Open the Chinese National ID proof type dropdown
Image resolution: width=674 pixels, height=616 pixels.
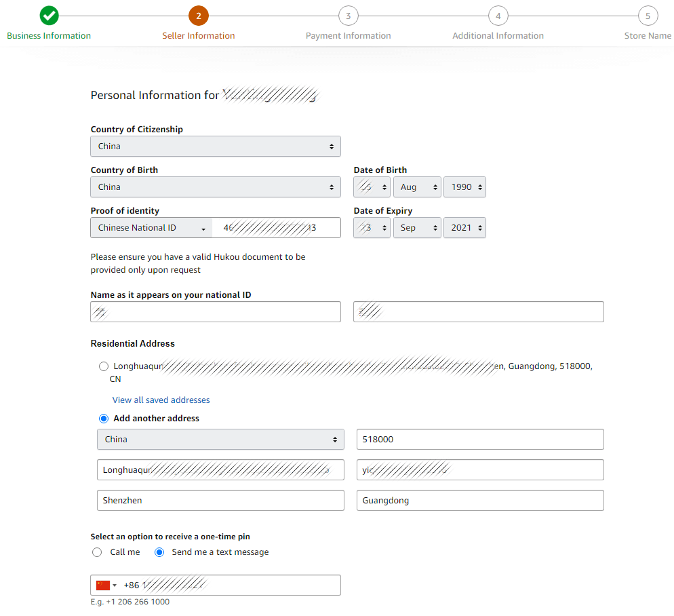point(151,227)
